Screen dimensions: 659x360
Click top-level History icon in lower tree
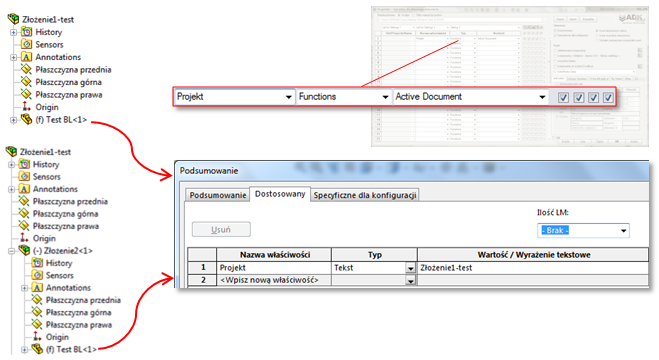tap(24, 164)
